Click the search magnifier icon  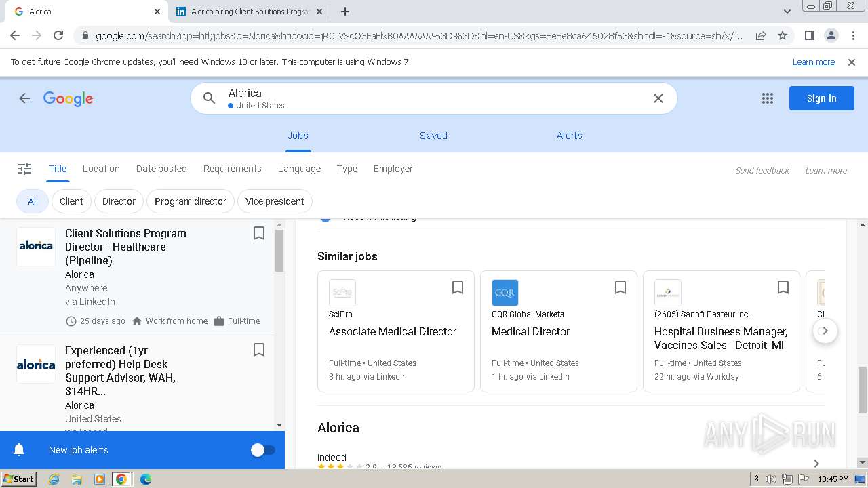[x=210, y=98]
